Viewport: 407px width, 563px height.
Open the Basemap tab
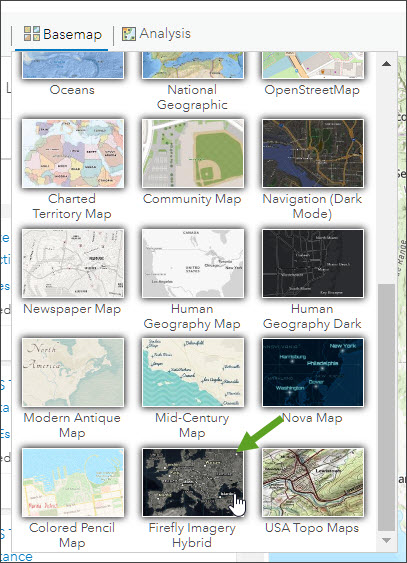click(x=63, y=34)
